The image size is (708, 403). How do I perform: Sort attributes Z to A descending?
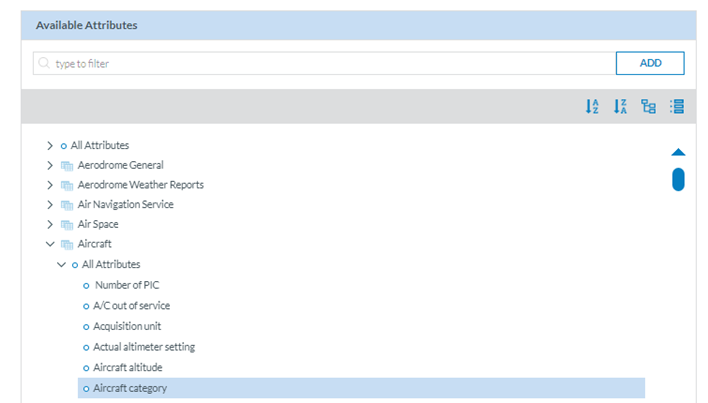(x=620, y=107)
